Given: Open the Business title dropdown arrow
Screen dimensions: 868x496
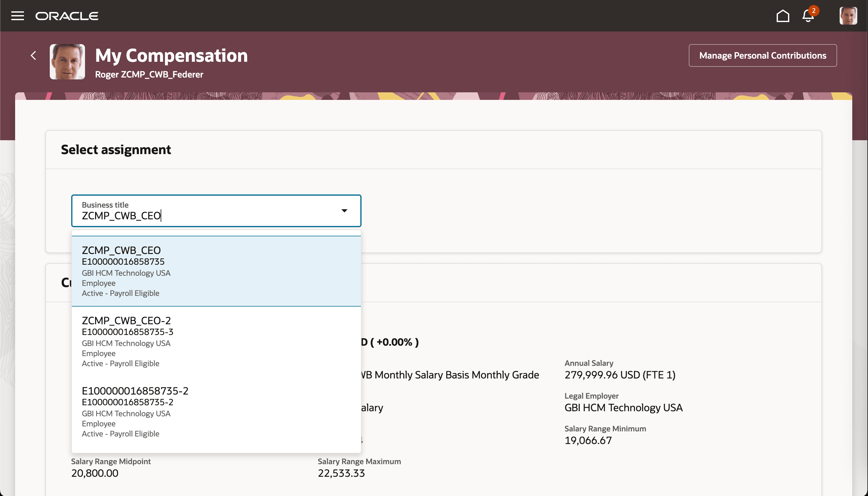Looking at the screenshot, I should [x=344, y=211].
